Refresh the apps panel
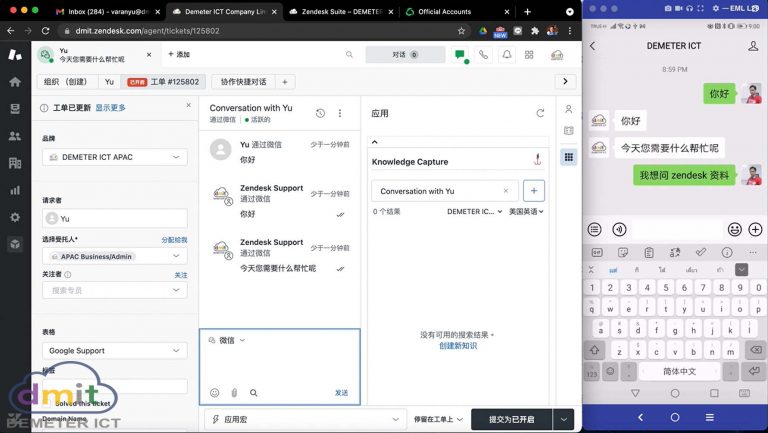The width and height of the screenshot is (768, 433). 540,113
